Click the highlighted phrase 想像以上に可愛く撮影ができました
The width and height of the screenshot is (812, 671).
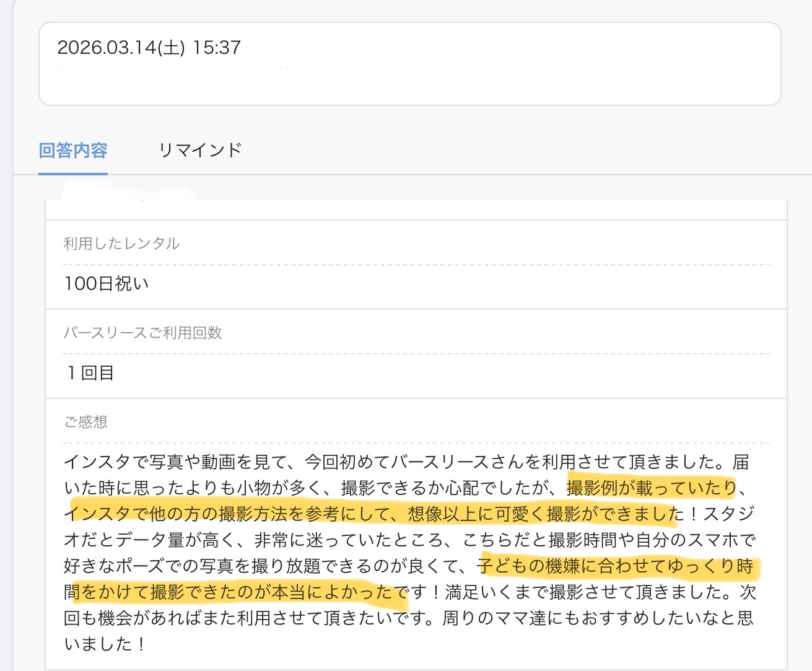tap(546, 514)
